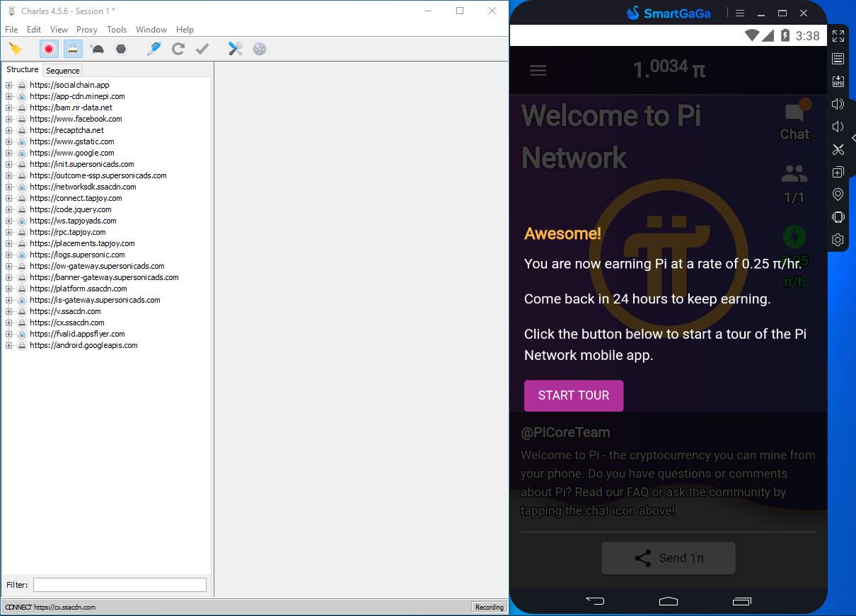This screenshot has width=856, height=616.
Task: Raise the volume in the SmartGaGa sidebar
Action: pyautogui.click(x=838, y=104)
